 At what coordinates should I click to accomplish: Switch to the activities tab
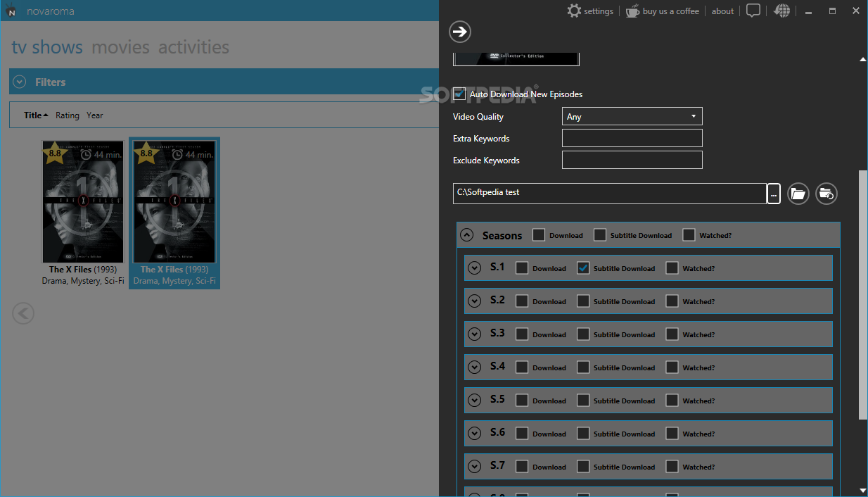[193, 47]
